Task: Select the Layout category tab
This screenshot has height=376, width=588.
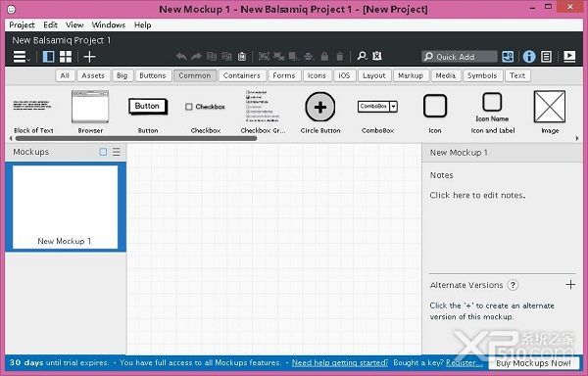Action: tap(374, 75)
